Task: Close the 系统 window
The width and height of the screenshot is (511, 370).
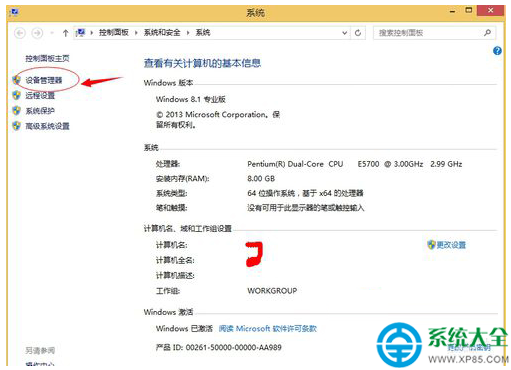Action: tap(490, 10)
